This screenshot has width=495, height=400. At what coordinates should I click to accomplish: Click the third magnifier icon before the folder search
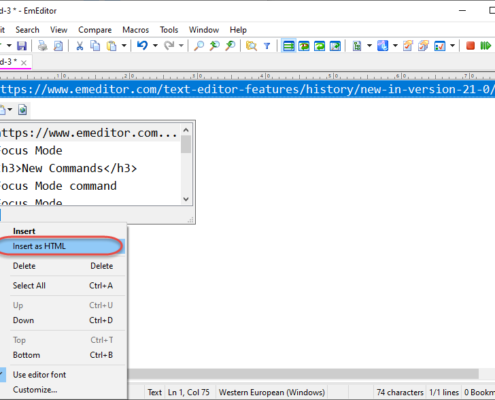tap(230, 45)
